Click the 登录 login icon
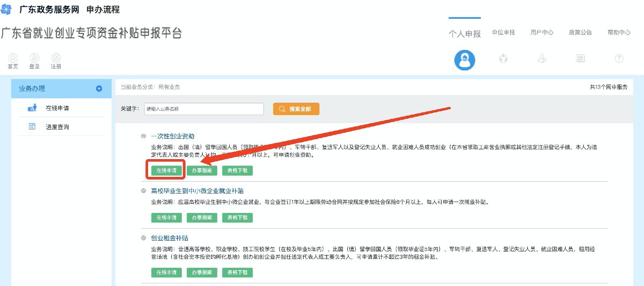This screenshot has height=286, width=644. 34,58
